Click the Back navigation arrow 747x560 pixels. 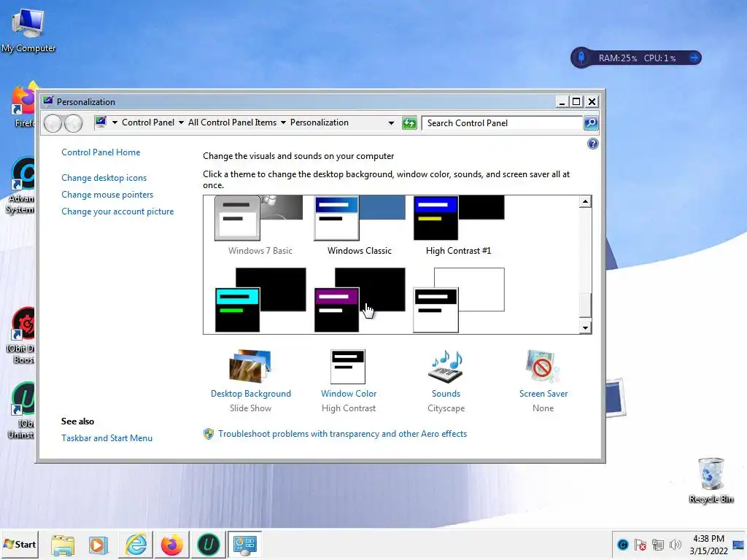coord(53,123)
